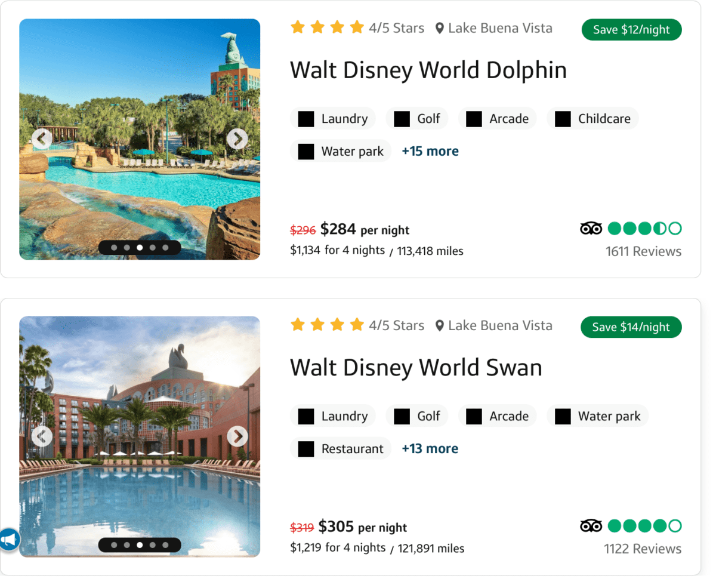Click the Laundry amenity icon for Dolphin hotel
Viewport: 716px width, 588px height.
(305, 118)
